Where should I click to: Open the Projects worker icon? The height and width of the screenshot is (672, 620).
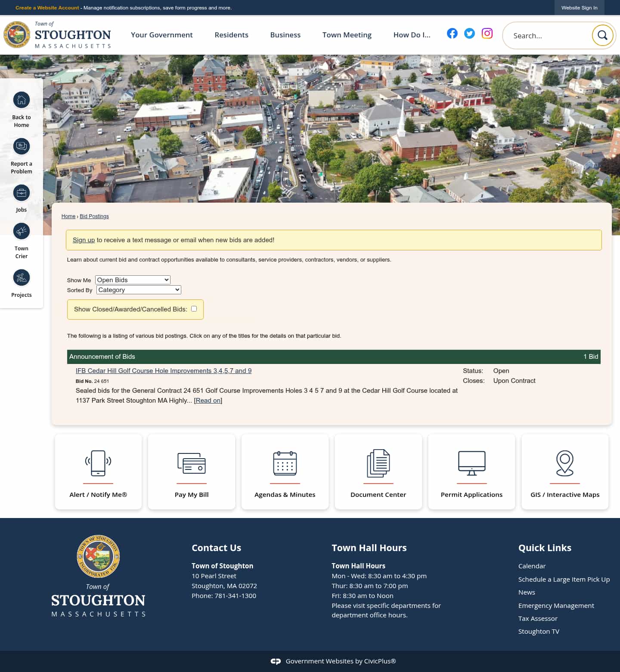click(x=22, y=278)
